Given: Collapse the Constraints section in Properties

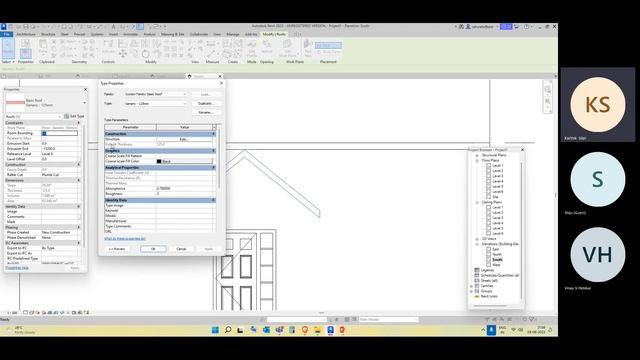Looking at the screenshot, I should tap(79, 123).
